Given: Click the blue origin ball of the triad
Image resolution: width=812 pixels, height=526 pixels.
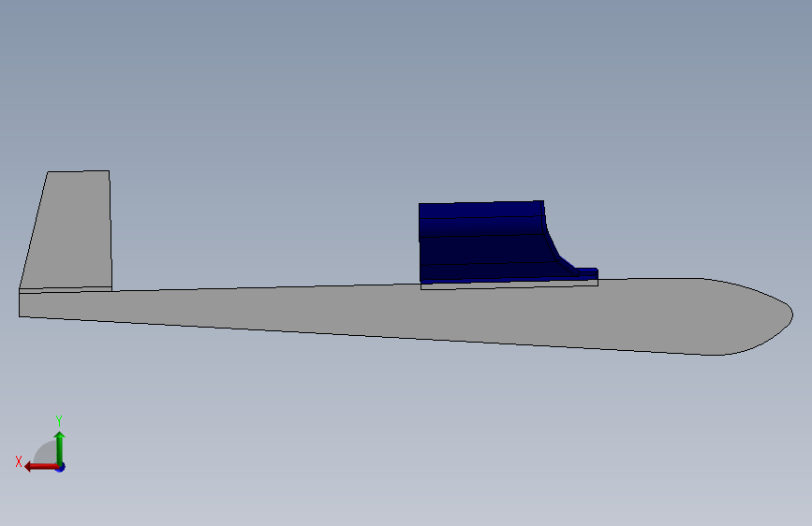Looking at the screenshot, I should [x=61, y=467].
